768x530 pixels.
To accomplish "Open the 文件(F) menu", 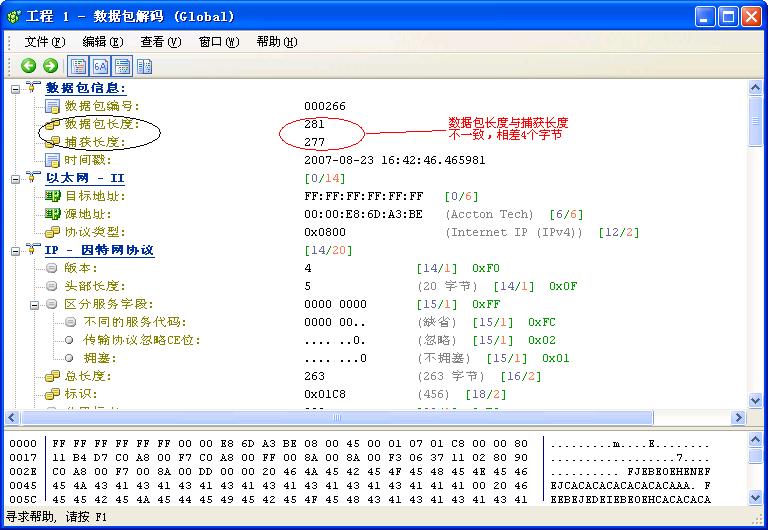I will (x=45, y=42).
